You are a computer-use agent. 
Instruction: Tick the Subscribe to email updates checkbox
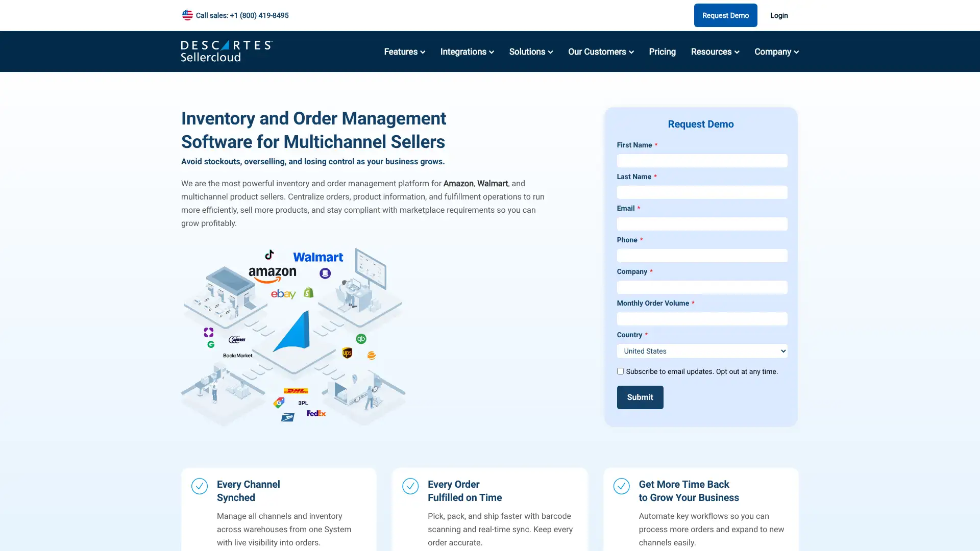tap(620, 371)
